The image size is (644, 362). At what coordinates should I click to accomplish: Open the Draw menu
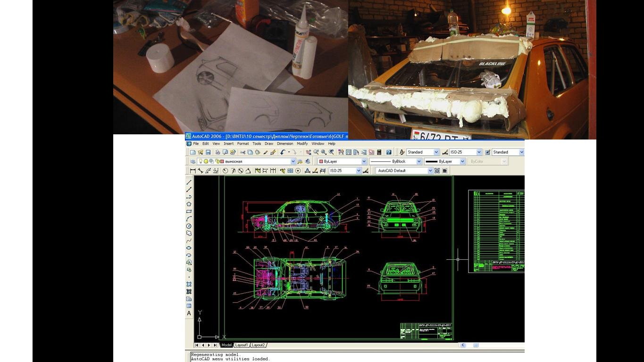click(x=269, y=144)
